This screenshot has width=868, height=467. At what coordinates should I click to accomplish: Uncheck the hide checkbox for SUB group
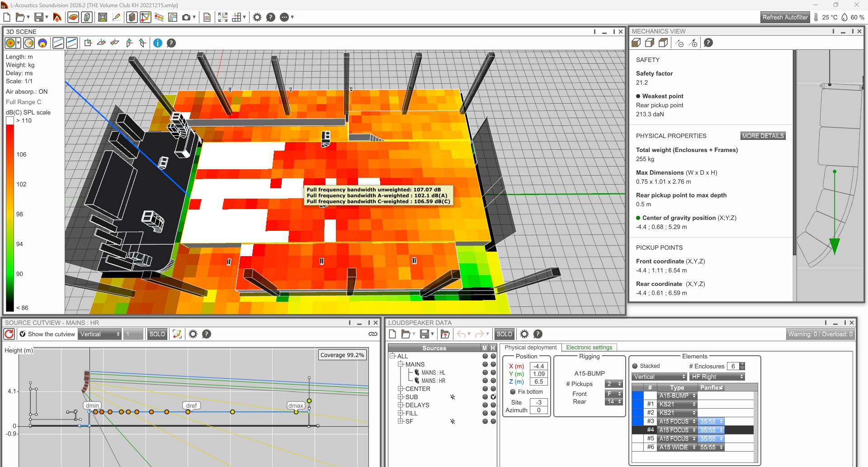tap(493, 397)
